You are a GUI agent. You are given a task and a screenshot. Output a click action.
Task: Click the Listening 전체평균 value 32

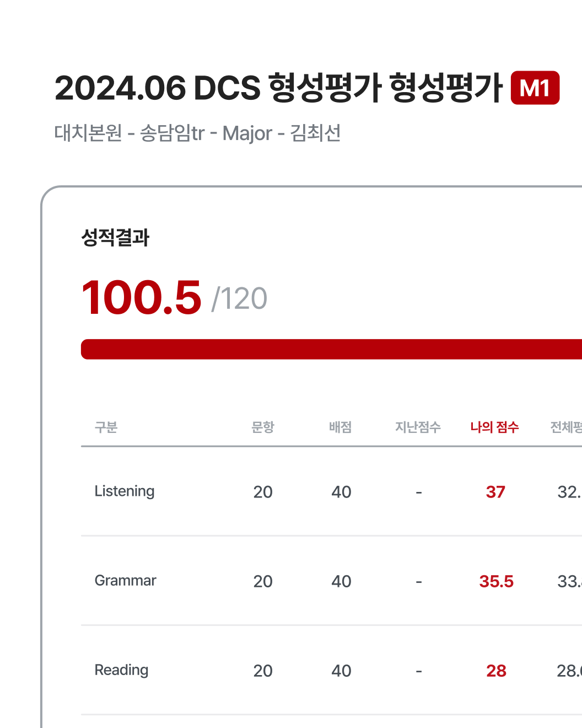click(569, 492)
